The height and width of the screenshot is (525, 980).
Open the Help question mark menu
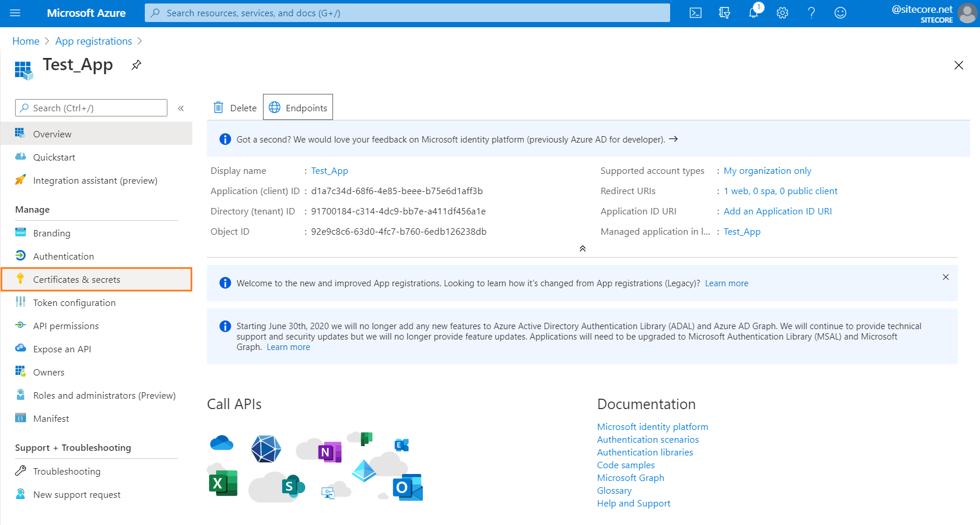[x=811, y=13]
